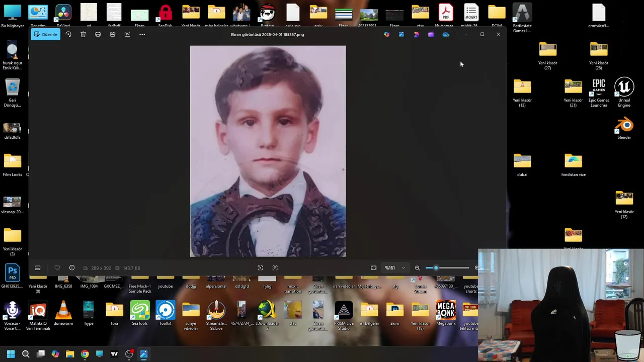
Task: Click the displayed boy portrait image
Action: pyautogui.click(x=268, y=151)
